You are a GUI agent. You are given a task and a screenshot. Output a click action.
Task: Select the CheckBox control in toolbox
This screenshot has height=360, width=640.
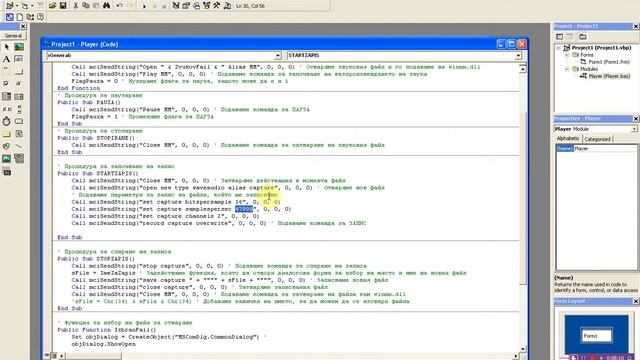[7, 84]
